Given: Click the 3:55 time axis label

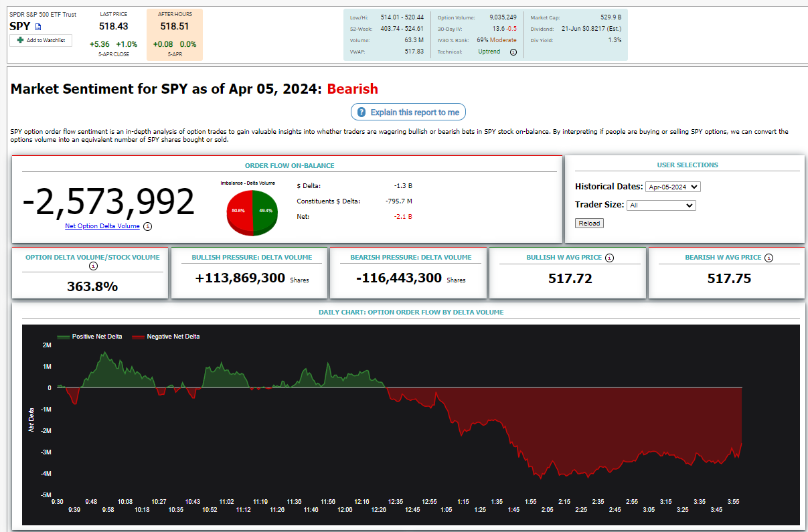Looking at the screenshot, I should (732, 502).
